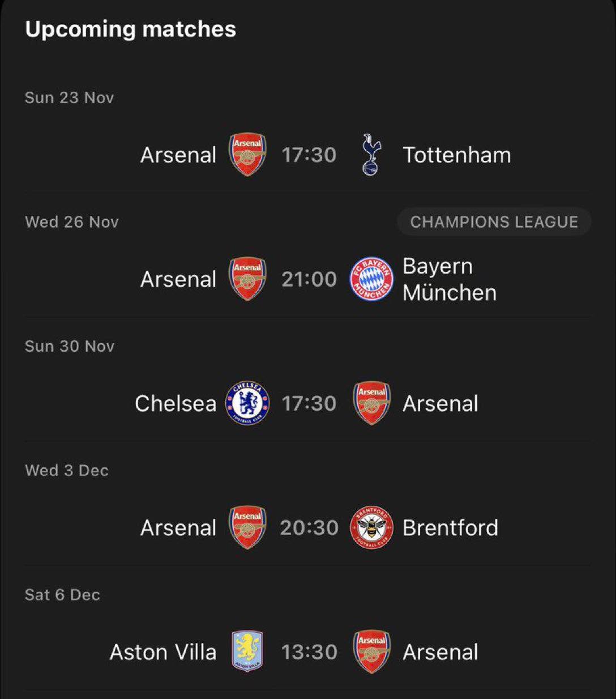This screenshot has width=616, height=699.
Task: Tap the Arsenal crest beside Tottenham fixture
Action: (x=247, y=155)
